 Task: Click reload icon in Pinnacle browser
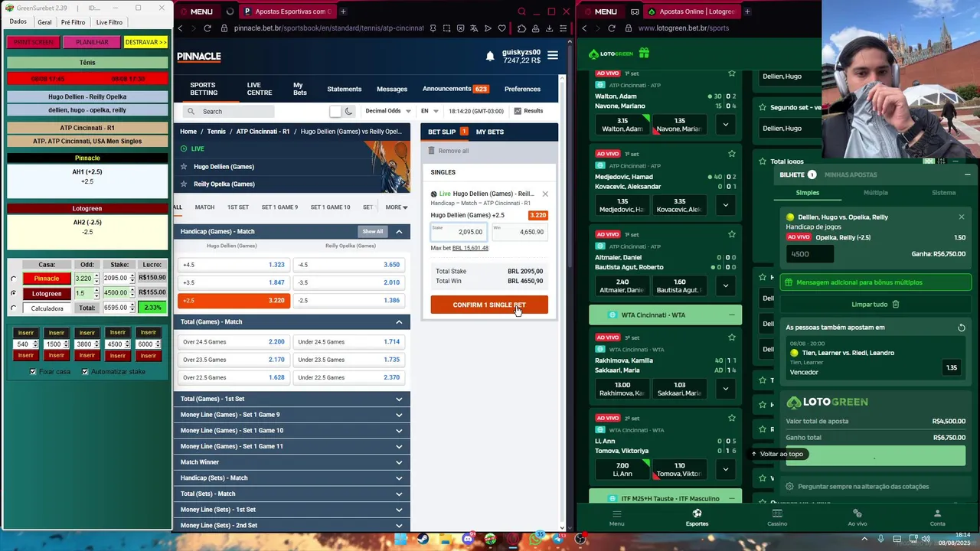[x=207, y=28]
